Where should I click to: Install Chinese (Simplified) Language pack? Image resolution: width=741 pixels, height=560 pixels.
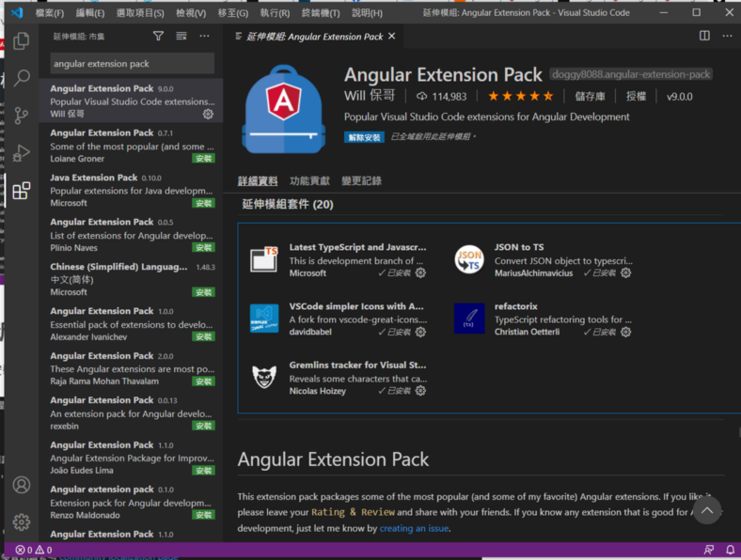click(x=204, y=292)
